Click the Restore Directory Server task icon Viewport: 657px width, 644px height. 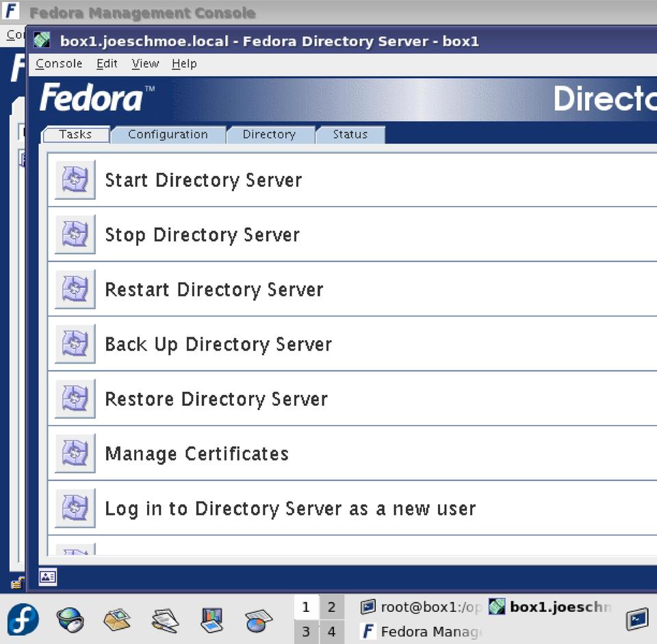pos(75,399)
